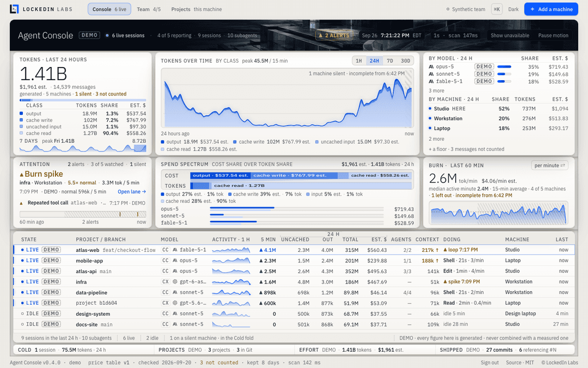Sort sessions by the MACHINE column
This screenshot has height=368, width=588.
pos(517,239)
